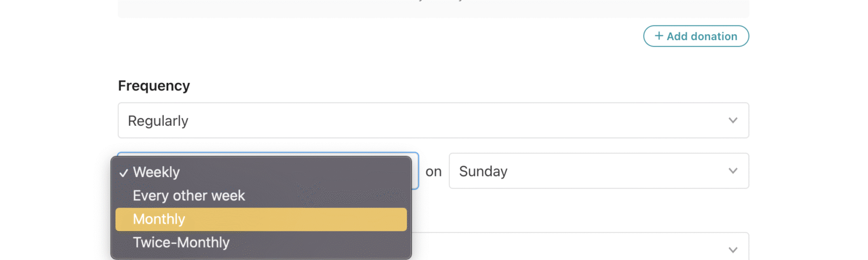This screenshot has width=868, height=260.
Task: Click the gray panel above Add donation
Action: pos(433,8)
